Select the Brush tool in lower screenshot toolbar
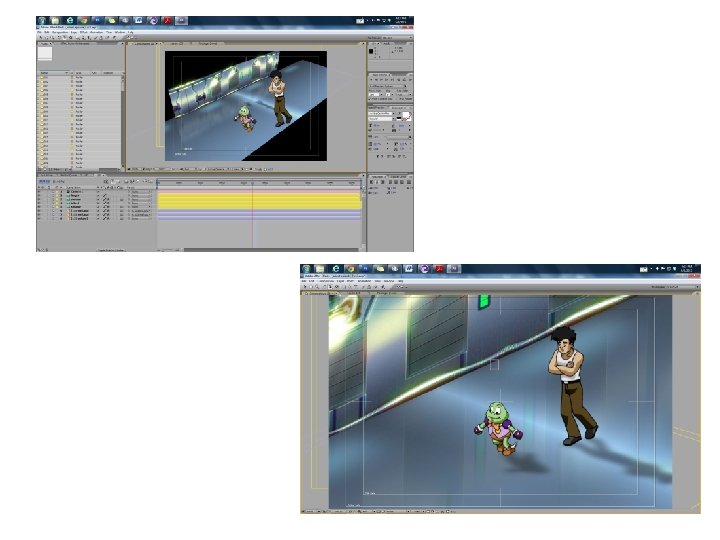The width and height of the screenshot is (720, 540). (x=363, y=287)
